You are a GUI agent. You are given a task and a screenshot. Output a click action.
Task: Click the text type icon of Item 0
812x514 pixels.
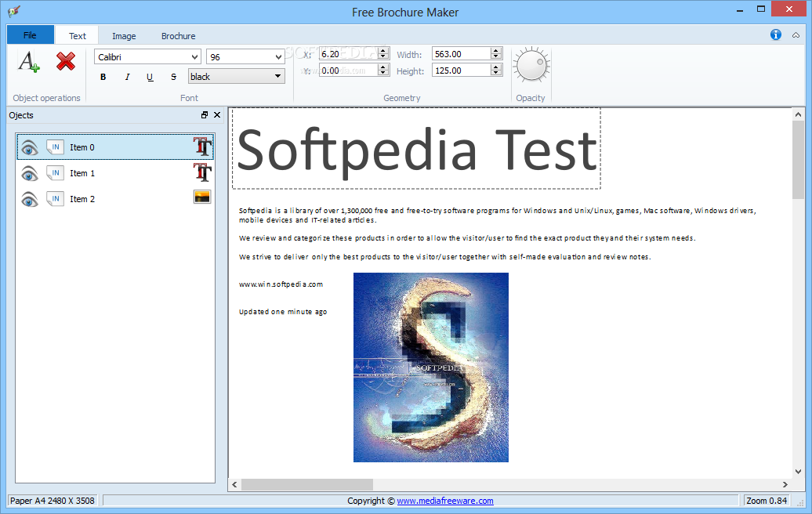pyautogui.click(x=202, y=147)
